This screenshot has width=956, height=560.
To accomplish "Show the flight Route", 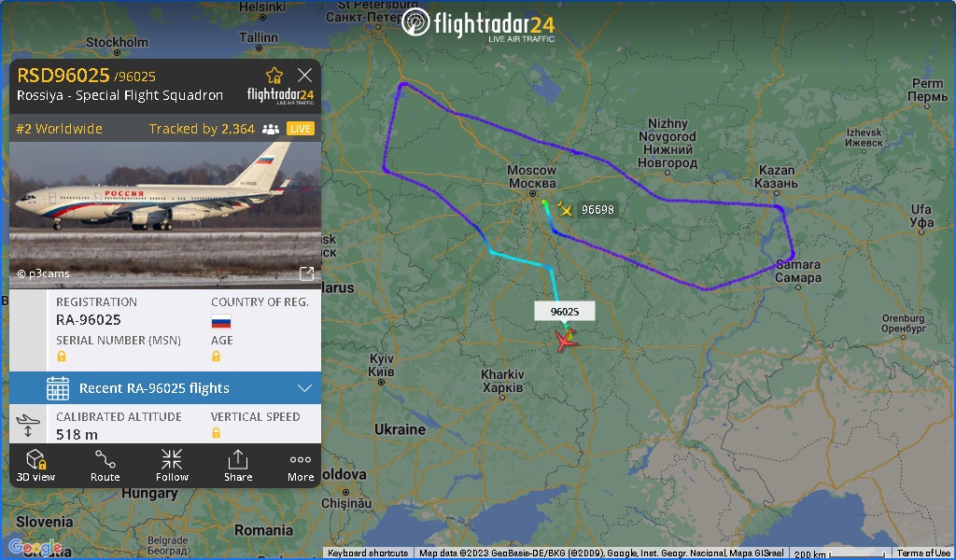I will (105, 466).
